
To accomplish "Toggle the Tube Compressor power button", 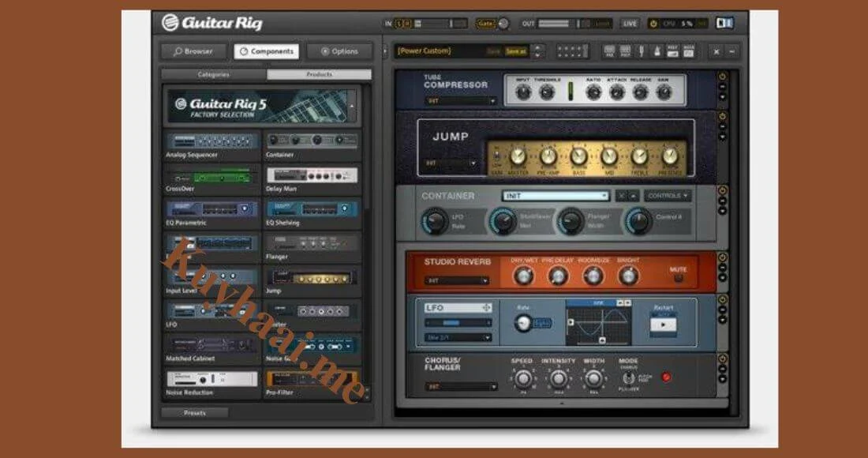I will point(722,77).
